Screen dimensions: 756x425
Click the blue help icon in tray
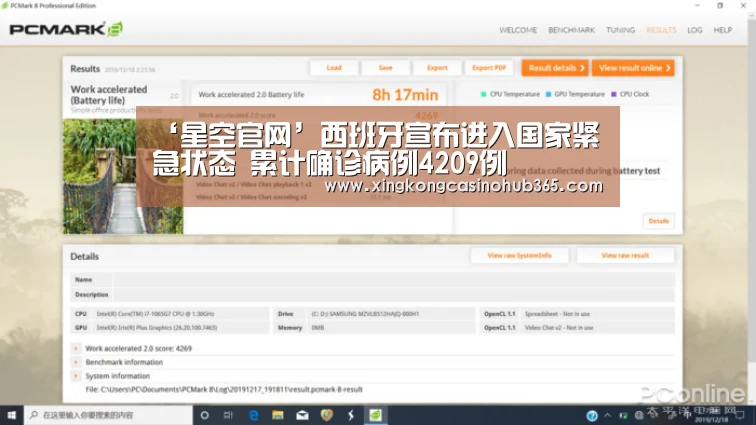(x=592, y=415)
